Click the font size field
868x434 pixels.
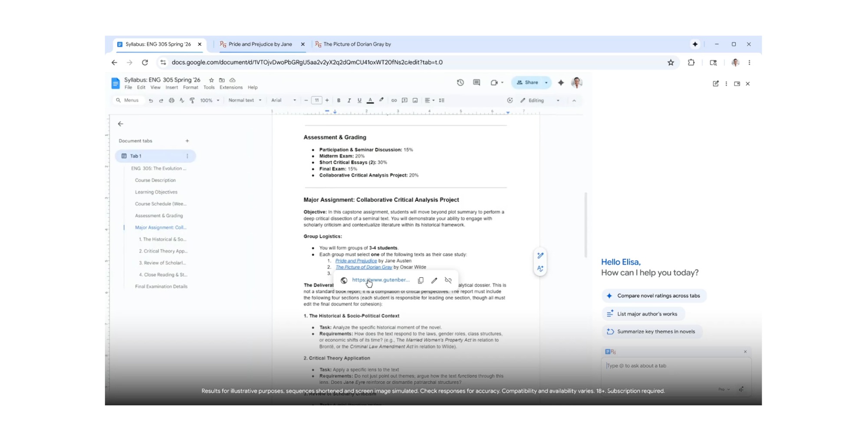(x=316, y=100)
